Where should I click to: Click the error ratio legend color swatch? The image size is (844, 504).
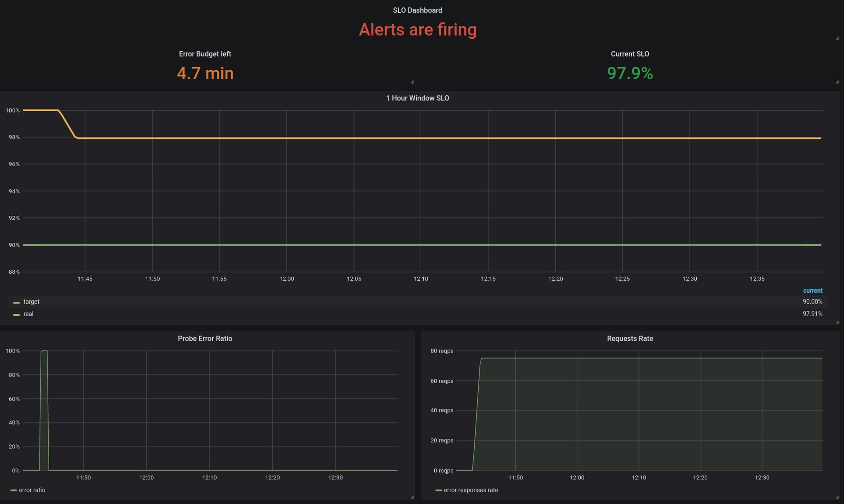pyautogui.click(x=13, y=490)
